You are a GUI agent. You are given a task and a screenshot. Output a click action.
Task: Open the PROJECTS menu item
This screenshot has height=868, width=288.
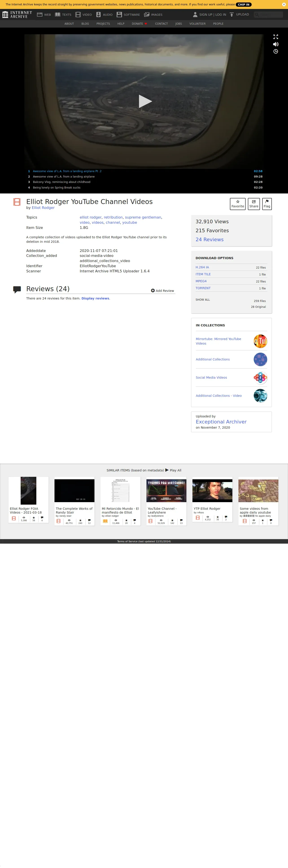tap(103, 24)
